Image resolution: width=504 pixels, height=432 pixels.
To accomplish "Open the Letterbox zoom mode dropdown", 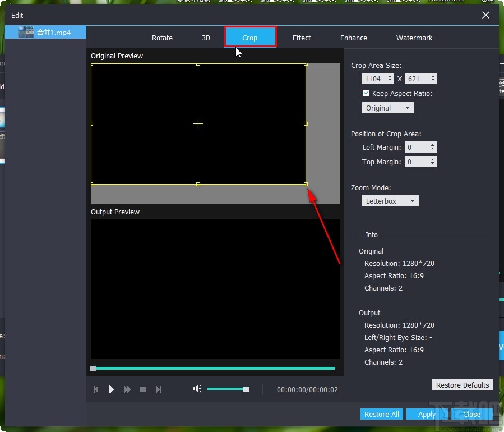I will (x=390, y=201).
